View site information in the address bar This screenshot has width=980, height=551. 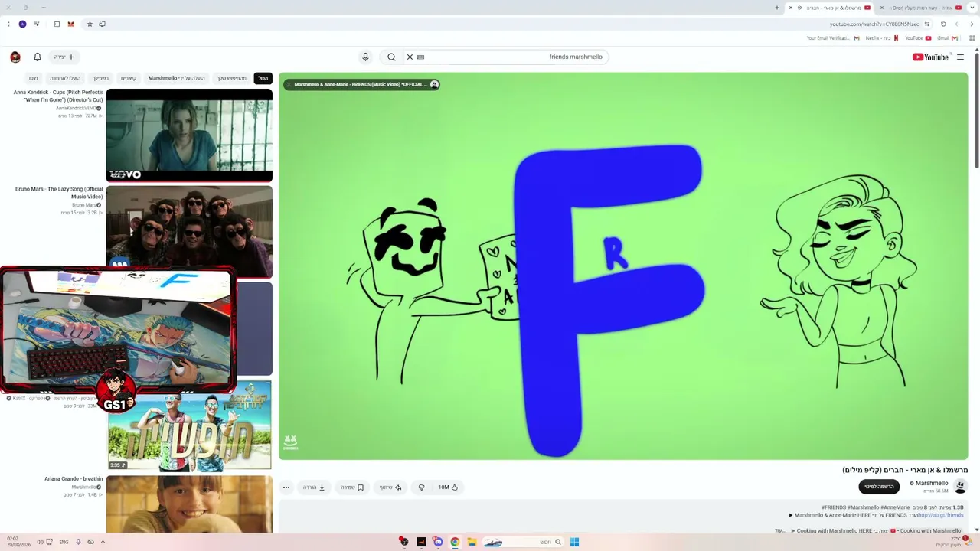[927, 24]
